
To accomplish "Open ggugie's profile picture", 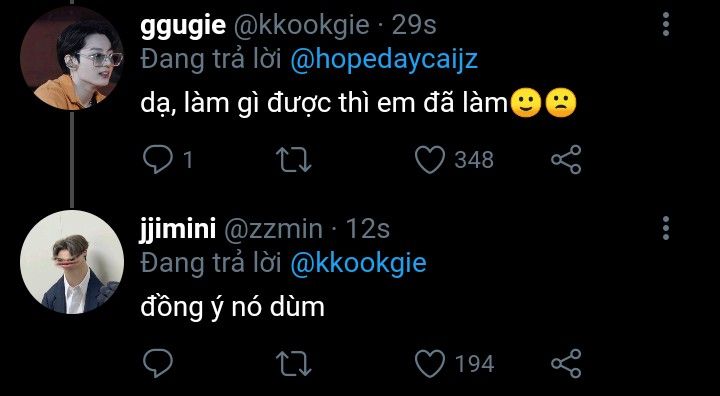I will pyautogui.click(x=72, y=58).
